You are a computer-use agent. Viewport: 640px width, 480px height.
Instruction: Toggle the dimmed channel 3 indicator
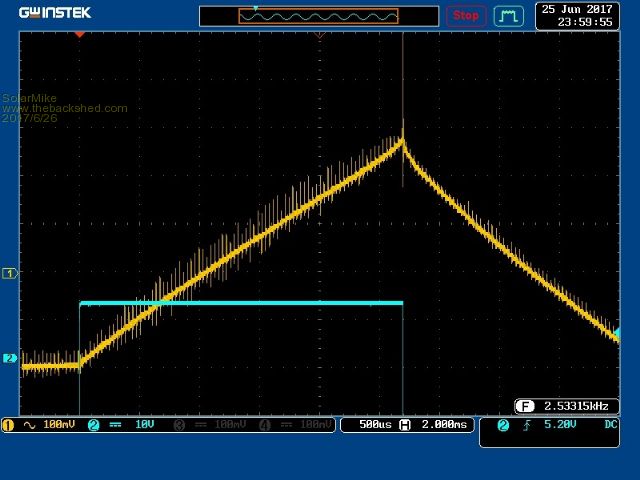(x=179, y=425)
